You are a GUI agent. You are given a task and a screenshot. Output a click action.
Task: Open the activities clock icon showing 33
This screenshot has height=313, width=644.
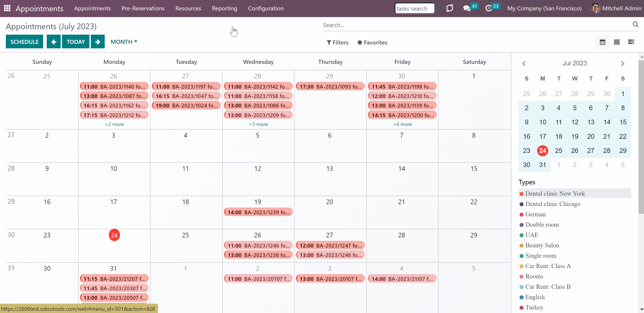click(489, 8)
